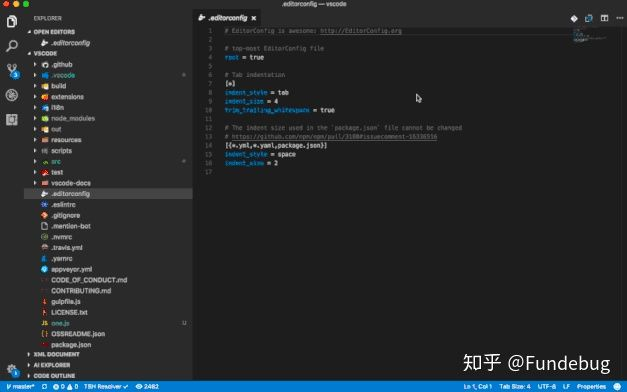Close the .editorconfig editor tab
Image resolution: width=627 pixels, height=392 pixels.
(x=254, y=18)
